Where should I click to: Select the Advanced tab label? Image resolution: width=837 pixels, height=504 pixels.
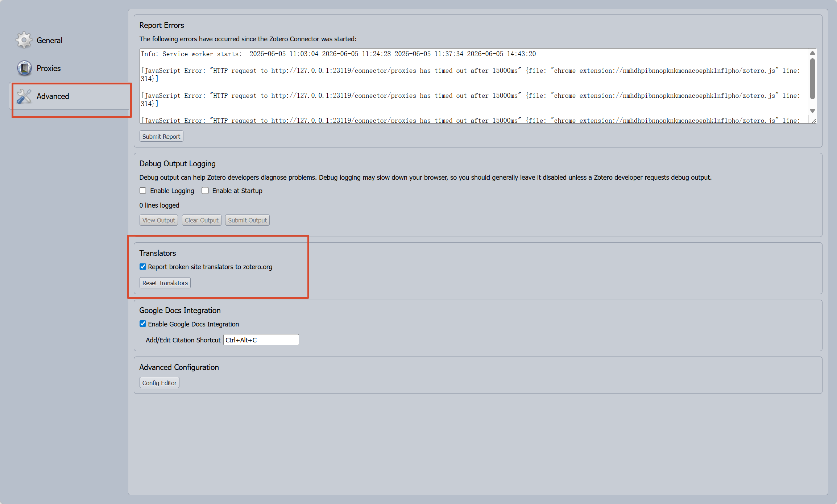[53, 96]
